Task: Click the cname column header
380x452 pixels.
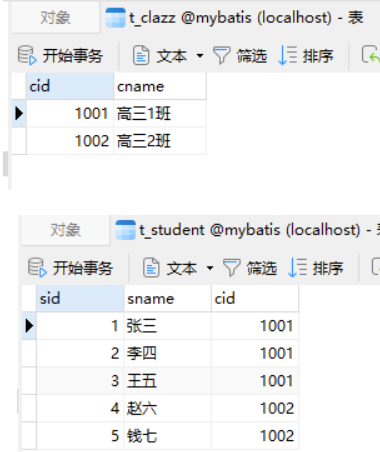Action: tap(160, 86)
